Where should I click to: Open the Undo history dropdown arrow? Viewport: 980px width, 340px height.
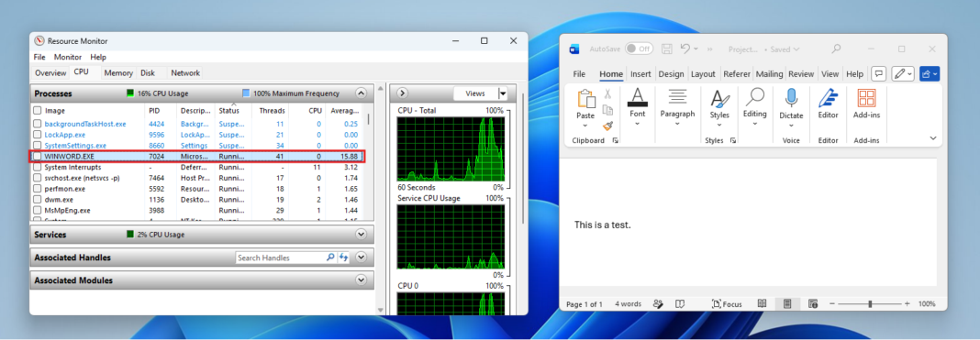pyautogui.click(x=696, y=49)
